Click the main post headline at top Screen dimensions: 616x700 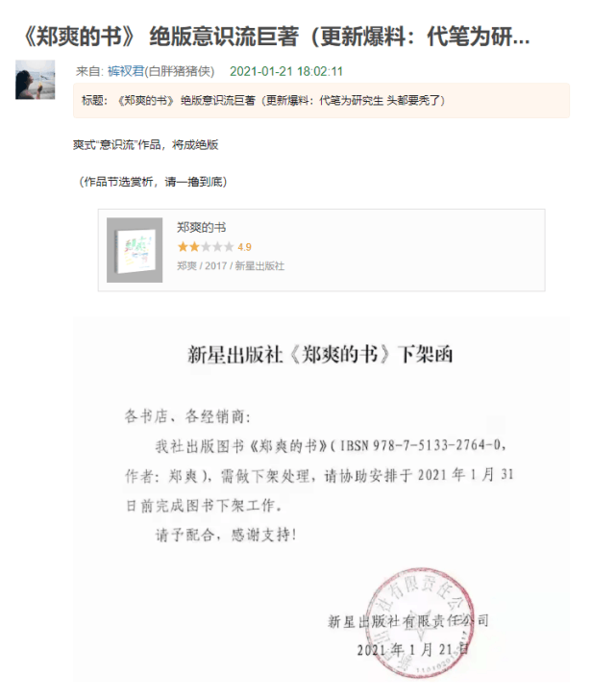(x=277, y=37)
